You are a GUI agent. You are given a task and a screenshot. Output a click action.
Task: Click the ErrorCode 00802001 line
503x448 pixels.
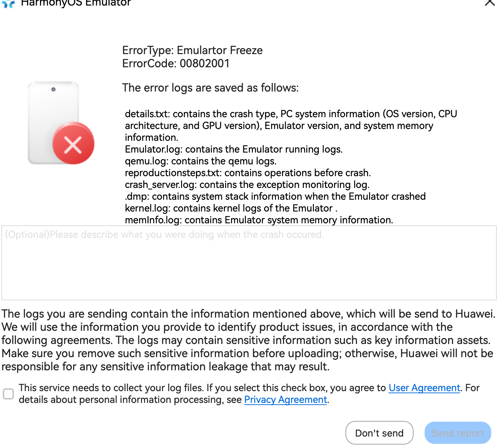(x=176, y=63)
